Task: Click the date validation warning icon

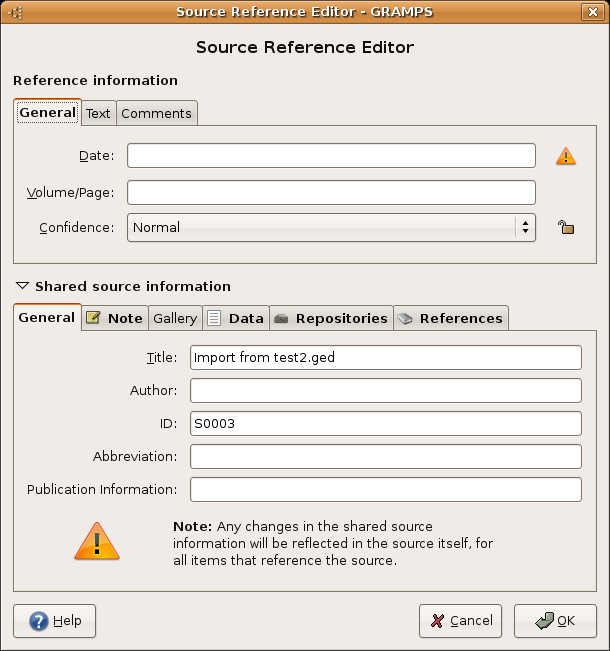Action: click(566, 156)
